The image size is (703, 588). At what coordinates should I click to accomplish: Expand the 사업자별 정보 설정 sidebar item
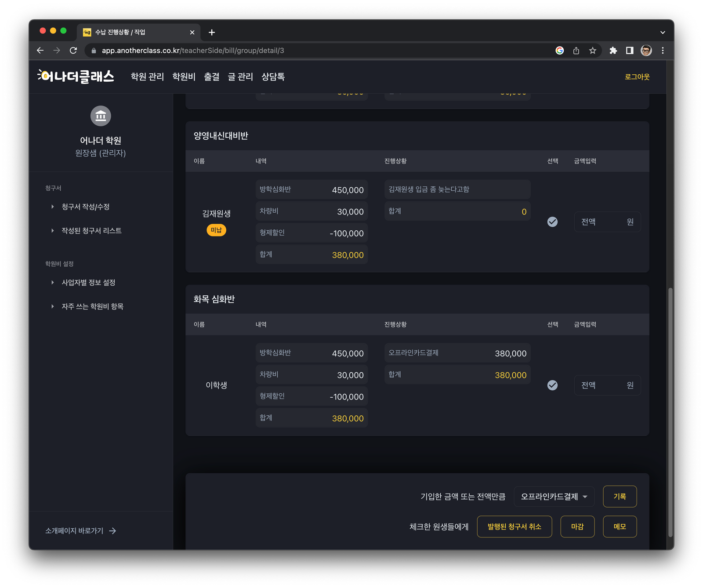point(88,283)
